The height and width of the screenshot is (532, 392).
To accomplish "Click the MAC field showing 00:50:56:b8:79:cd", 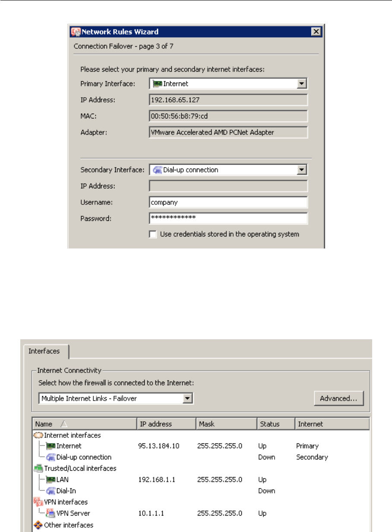I will [x=228, y=116].
